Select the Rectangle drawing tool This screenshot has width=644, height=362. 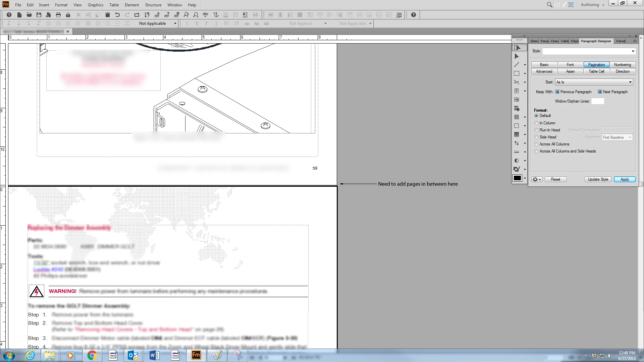click(517, 73)
